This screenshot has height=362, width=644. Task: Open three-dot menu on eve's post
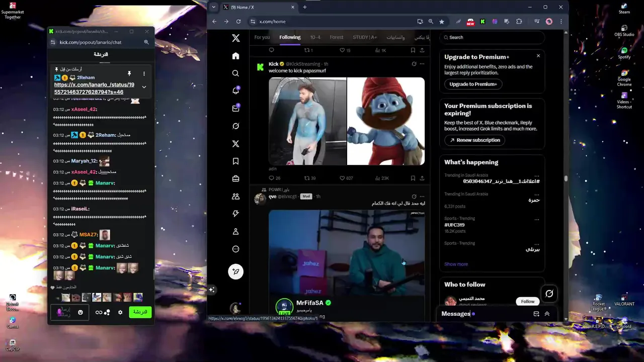[422, 197]
